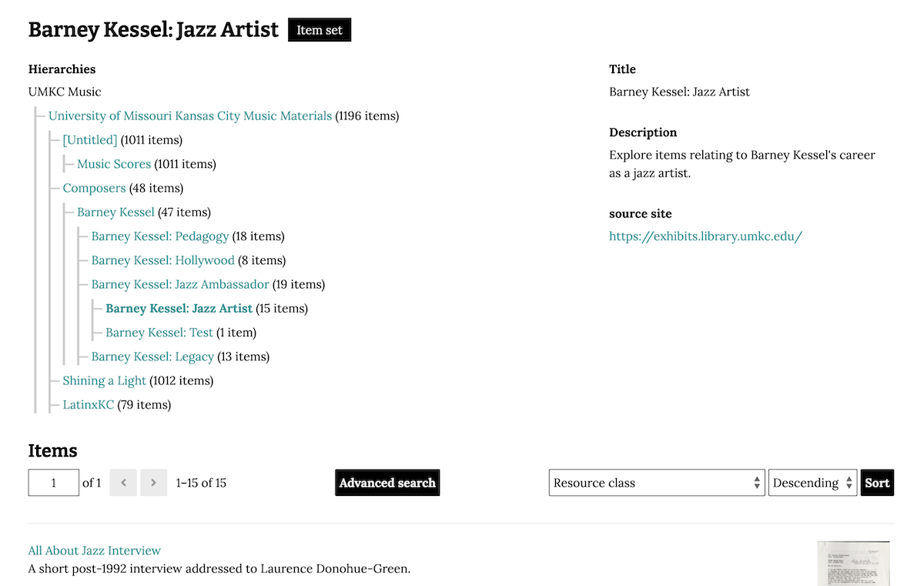Open Barney Kessel: Jazz Ambassador

(x=179, y=284)
